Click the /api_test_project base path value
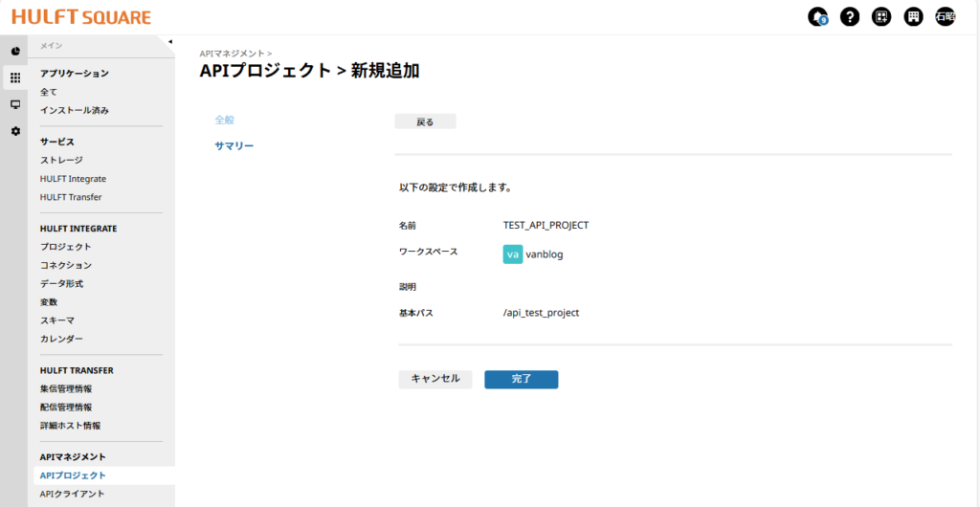The width and height of the screenshot is (980, 507). [x=542, y=313]
